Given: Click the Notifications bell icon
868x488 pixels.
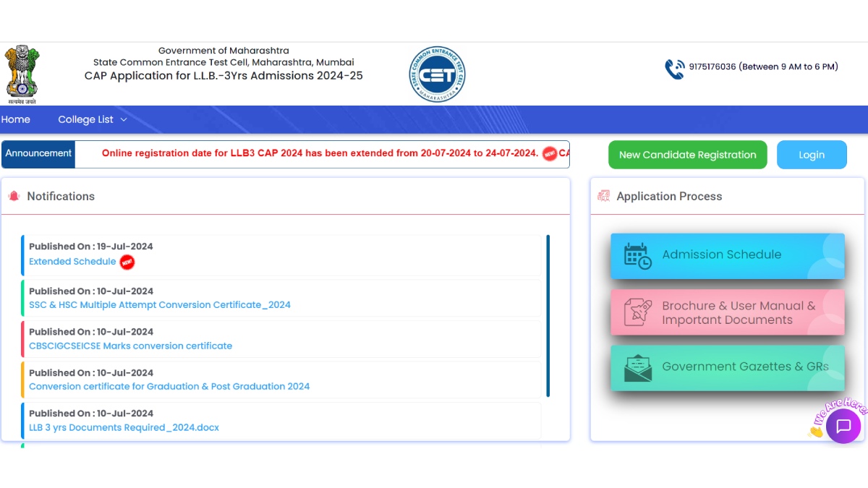Looking at the screenshot, I should (x=14, y=196).
